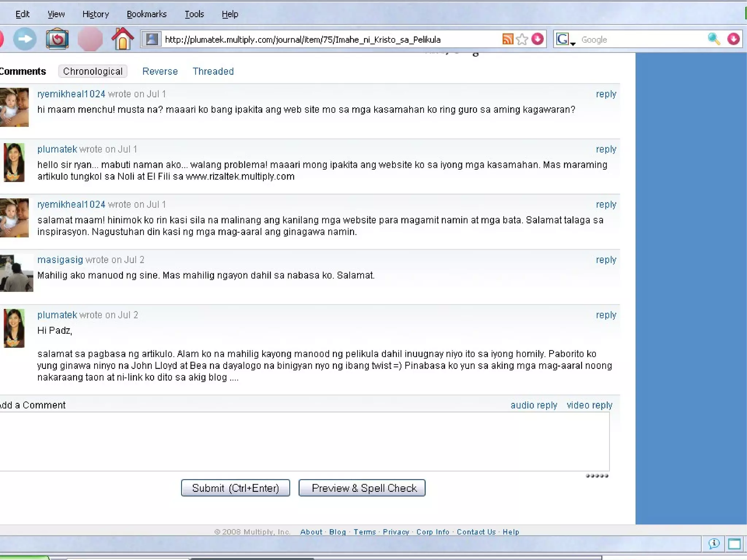Open the address bar history dropdown

tap(538, 39)
